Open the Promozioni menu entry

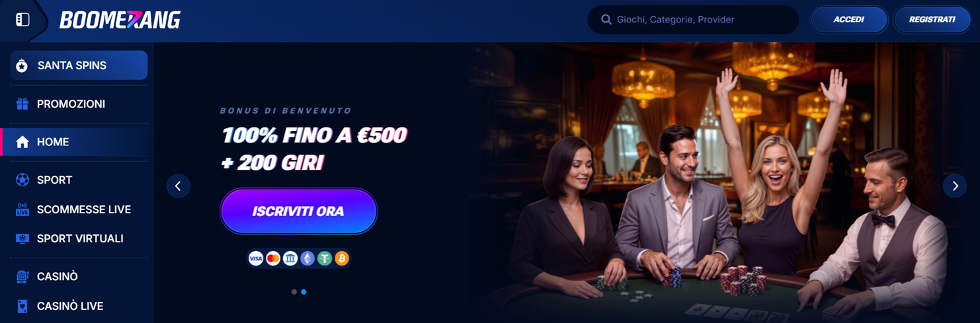coord(79,104)
